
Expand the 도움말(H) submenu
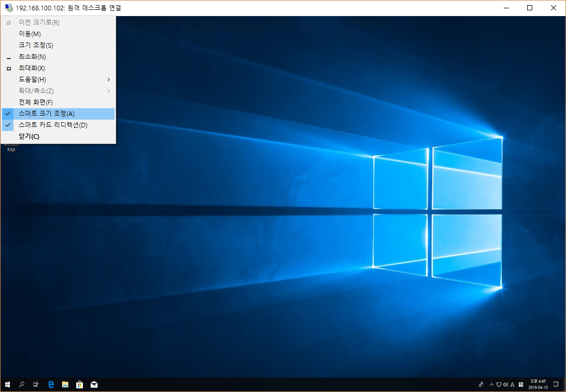pyautogui.click(x=58, y=80)
